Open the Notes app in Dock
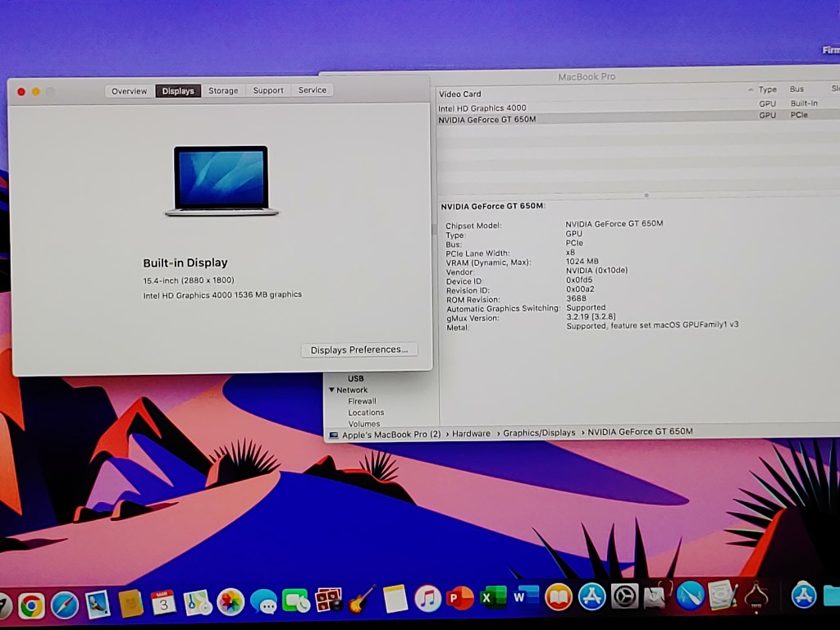The image size is (840, 630). point(395,598)
